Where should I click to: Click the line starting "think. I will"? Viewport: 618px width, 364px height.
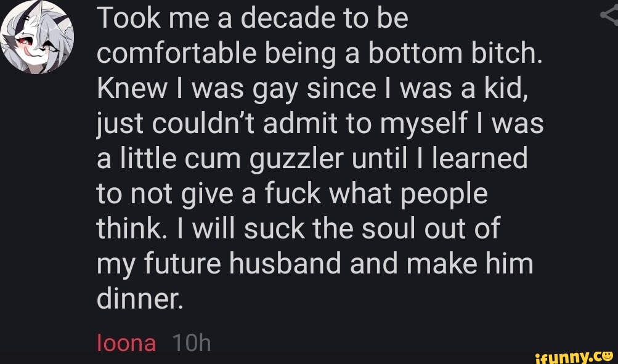[298, 230]
